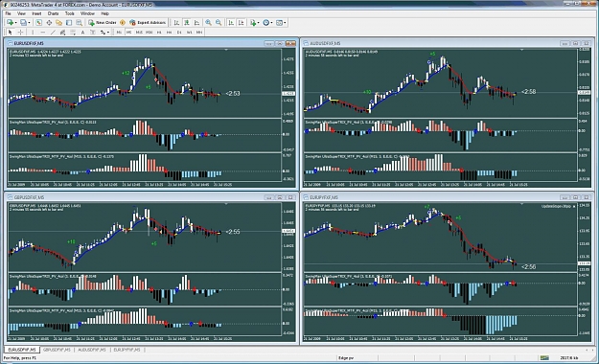Draw a vertical line tool
Viewport: 599px width, 364px height.
33,32
